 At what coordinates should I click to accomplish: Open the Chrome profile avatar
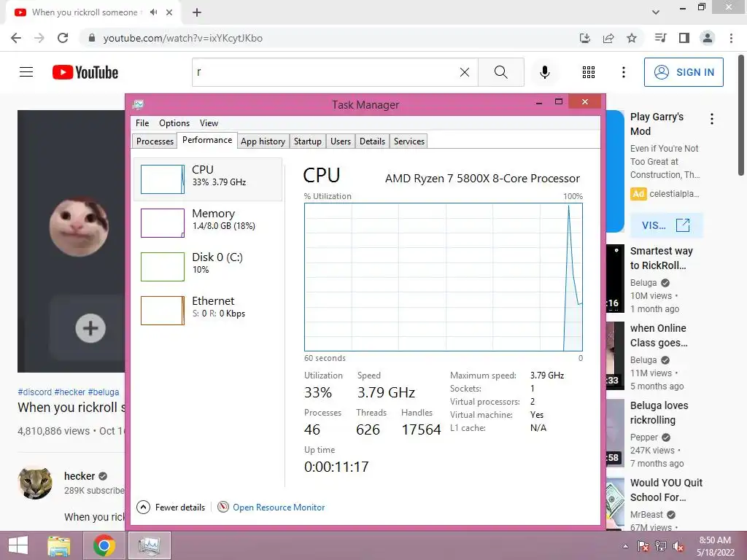tap(708, 38)
